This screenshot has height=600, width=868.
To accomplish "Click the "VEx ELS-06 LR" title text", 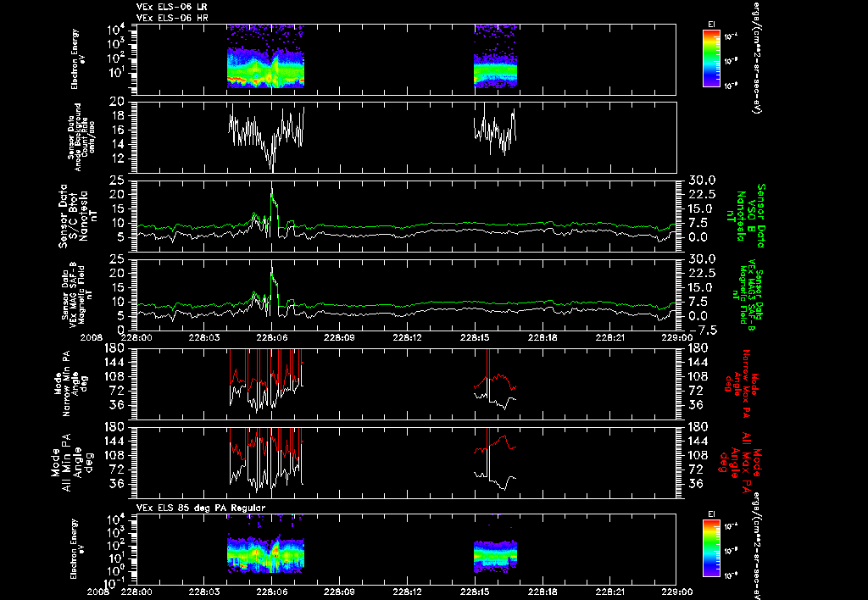I will [x=171, y=7].
